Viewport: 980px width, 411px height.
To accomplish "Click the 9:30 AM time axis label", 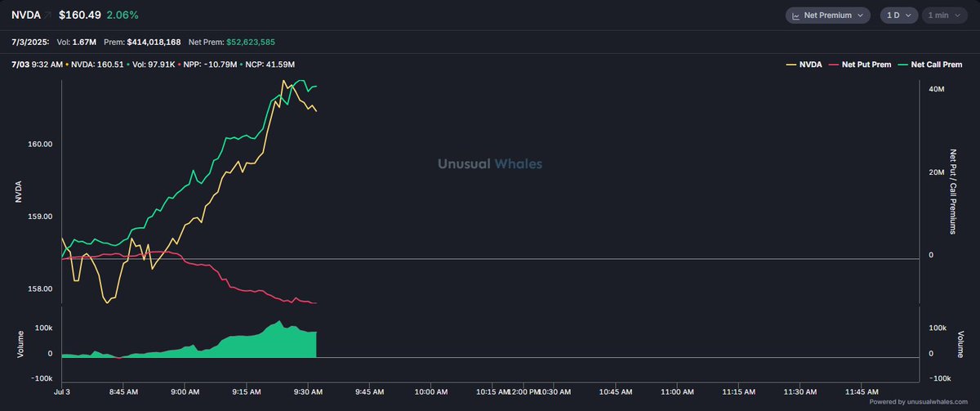I will pyautogui.click(x=307, y=391).
